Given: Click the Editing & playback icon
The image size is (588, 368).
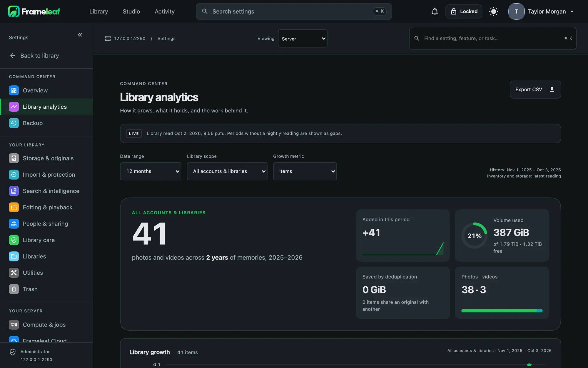Looking at the screenshot, I should point(14,207).
